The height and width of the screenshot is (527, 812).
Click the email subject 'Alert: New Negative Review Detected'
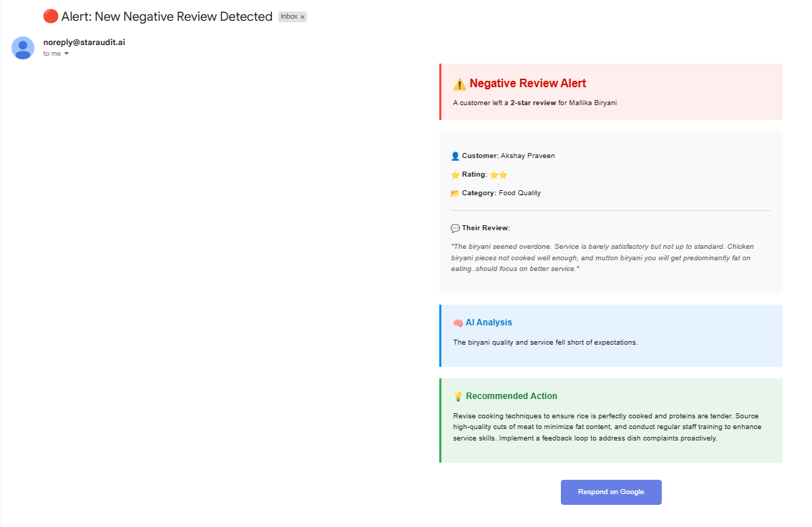pos(167,16)
